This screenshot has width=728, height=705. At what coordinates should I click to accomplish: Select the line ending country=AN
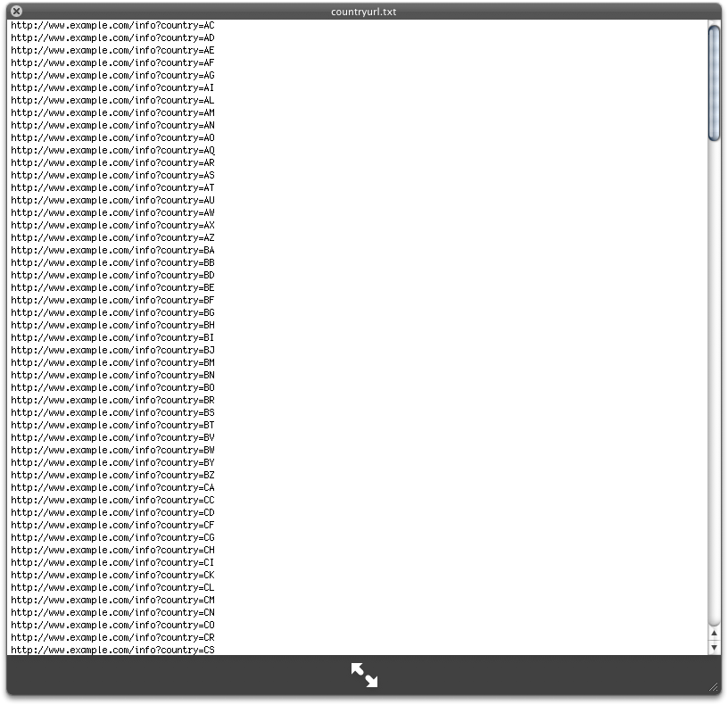[112, 126]
